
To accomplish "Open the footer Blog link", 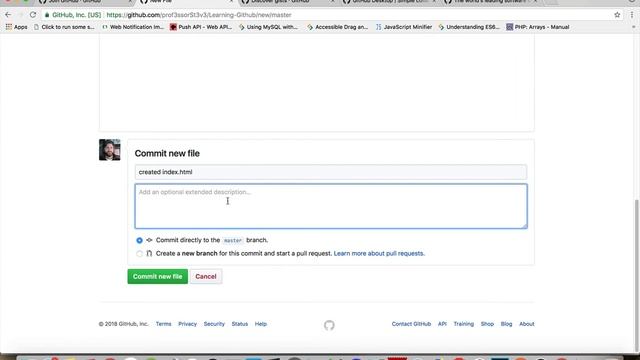I will 507,324.
